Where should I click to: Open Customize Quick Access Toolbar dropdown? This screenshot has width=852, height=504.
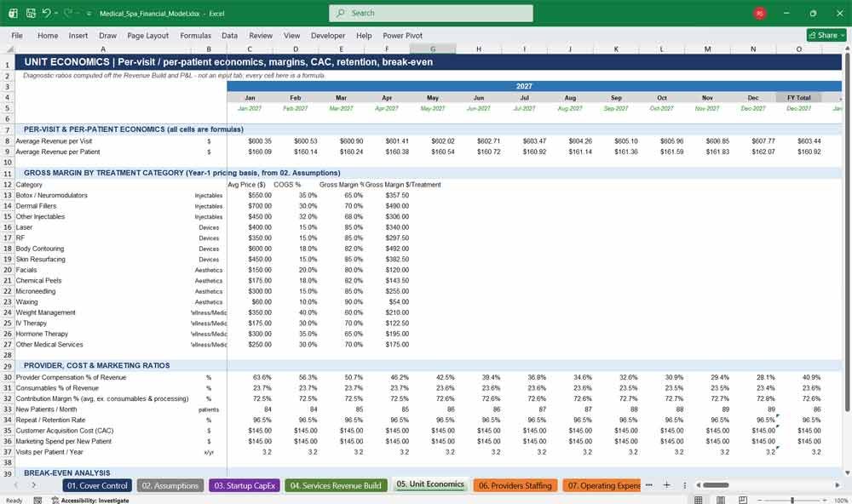89,13
